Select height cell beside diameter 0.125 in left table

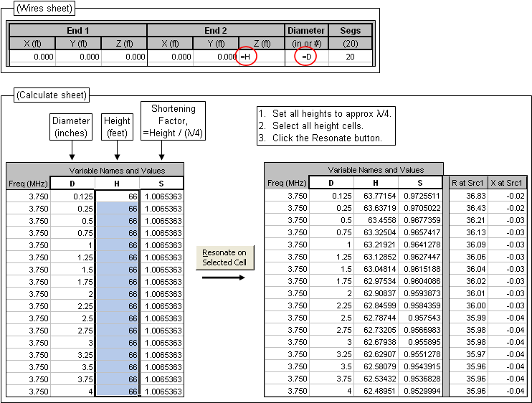point(117,196)
